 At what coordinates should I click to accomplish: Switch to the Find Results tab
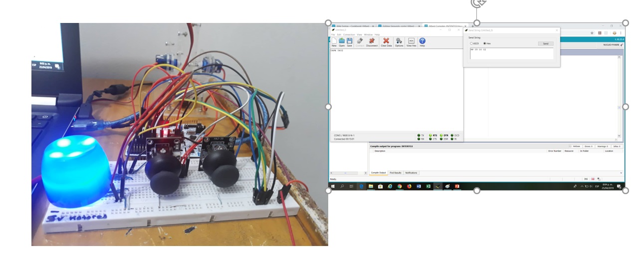(395, 173)
